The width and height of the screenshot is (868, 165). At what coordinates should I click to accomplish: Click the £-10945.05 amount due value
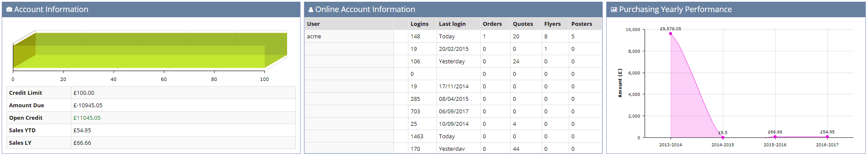(88, 106)
